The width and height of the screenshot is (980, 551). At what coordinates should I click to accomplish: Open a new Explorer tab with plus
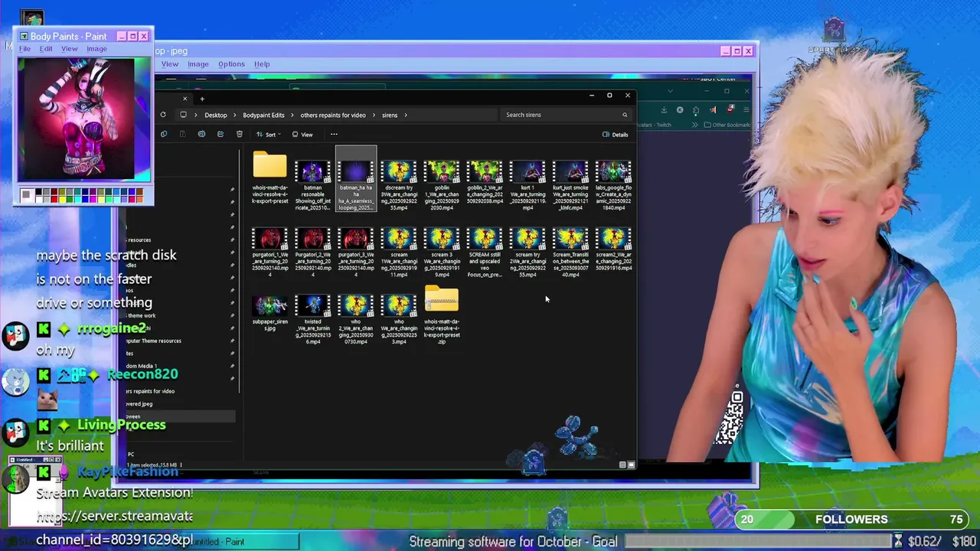coord(202,98)
